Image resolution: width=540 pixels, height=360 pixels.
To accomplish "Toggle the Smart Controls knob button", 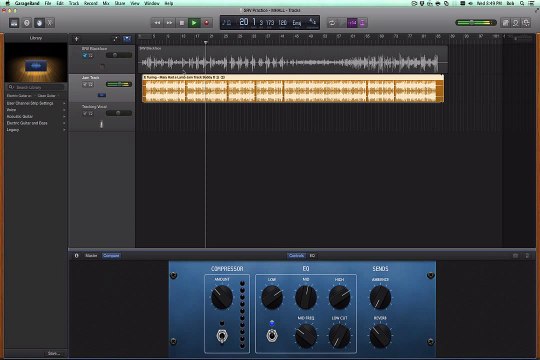I will point(39,23).
